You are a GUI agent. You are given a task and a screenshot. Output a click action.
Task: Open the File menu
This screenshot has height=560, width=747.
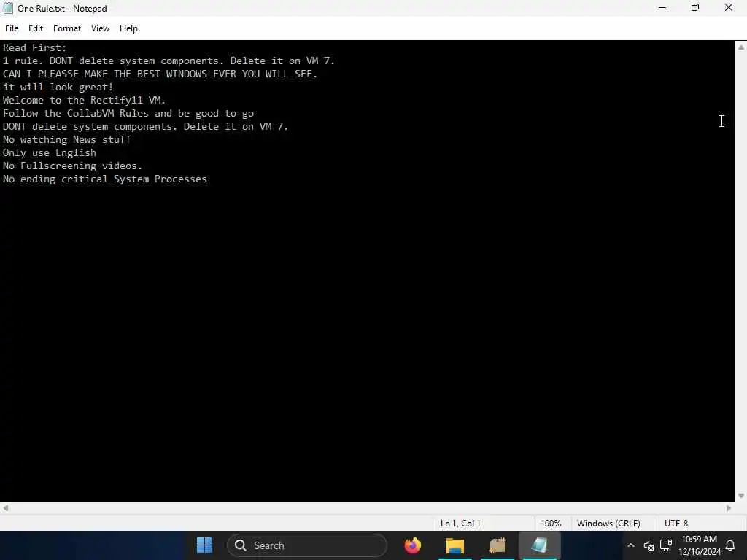click(x=12, y=28)
